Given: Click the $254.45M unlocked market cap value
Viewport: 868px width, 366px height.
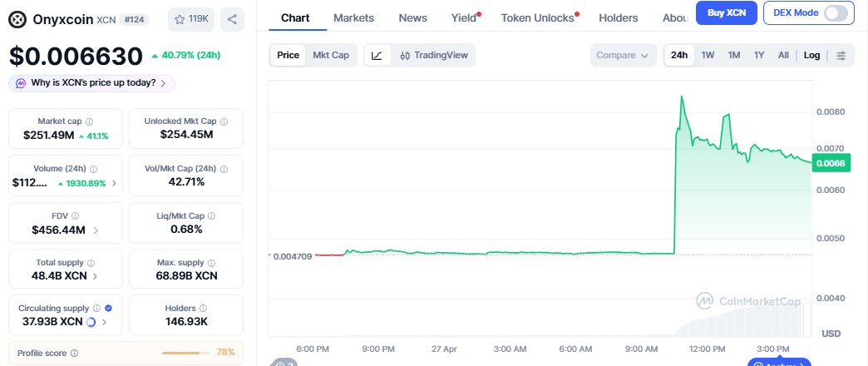Looking at the screenshot, I should tap(186, 135).
